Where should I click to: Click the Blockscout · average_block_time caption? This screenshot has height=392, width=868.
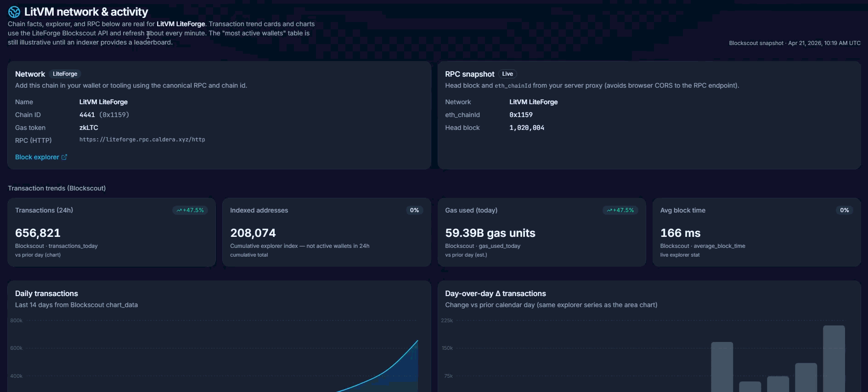coord(703,246)
